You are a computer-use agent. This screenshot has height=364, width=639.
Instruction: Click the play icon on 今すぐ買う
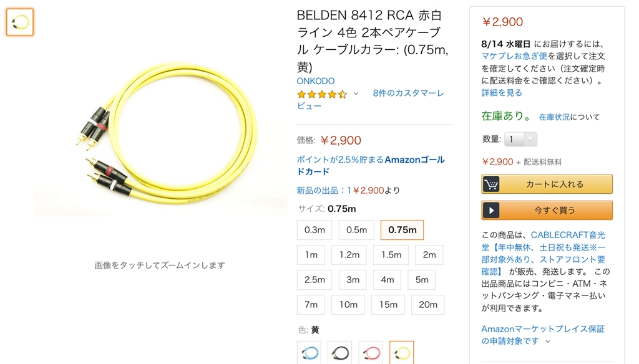[x=492, y=211]
